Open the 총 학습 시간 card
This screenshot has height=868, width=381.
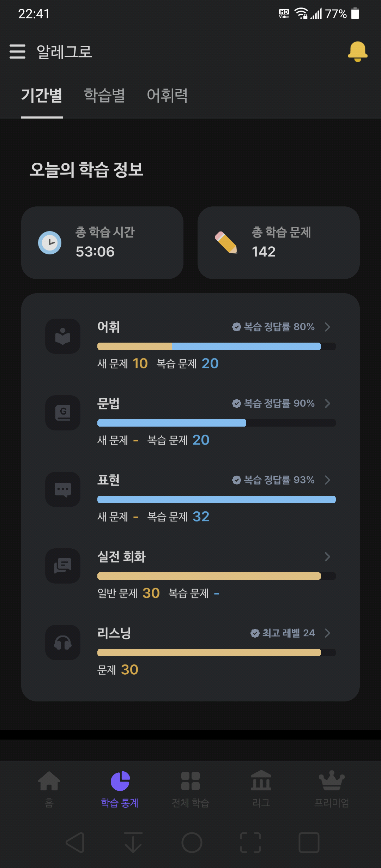(x=102, y=243)
